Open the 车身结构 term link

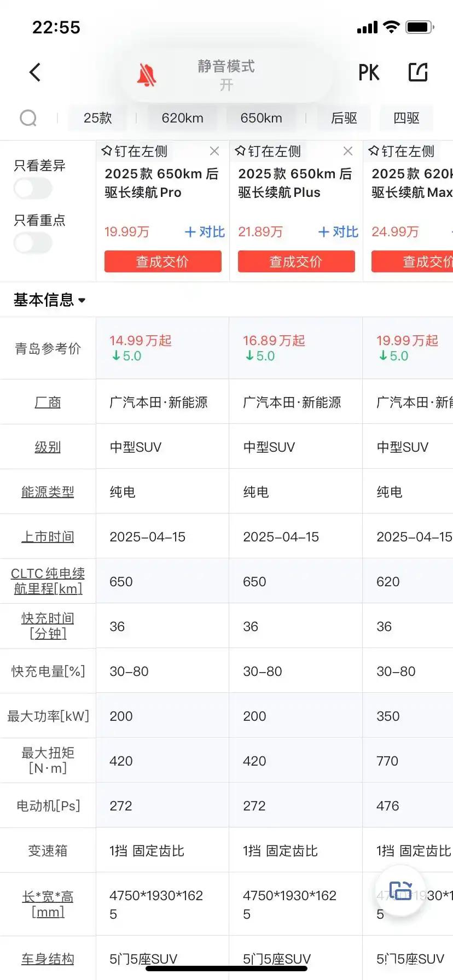click(x=48, y=959)
